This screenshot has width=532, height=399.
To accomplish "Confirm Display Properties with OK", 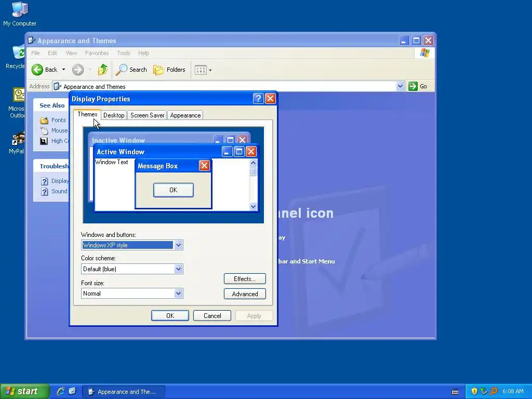I will pos(170,315).
